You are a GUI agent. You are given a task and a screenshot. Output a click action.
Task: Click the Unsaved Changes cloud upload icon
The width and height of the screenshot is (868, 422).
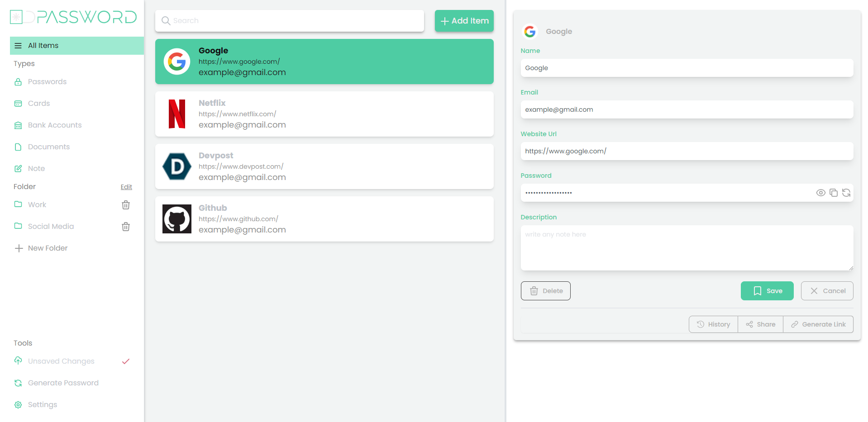[18, 361]
